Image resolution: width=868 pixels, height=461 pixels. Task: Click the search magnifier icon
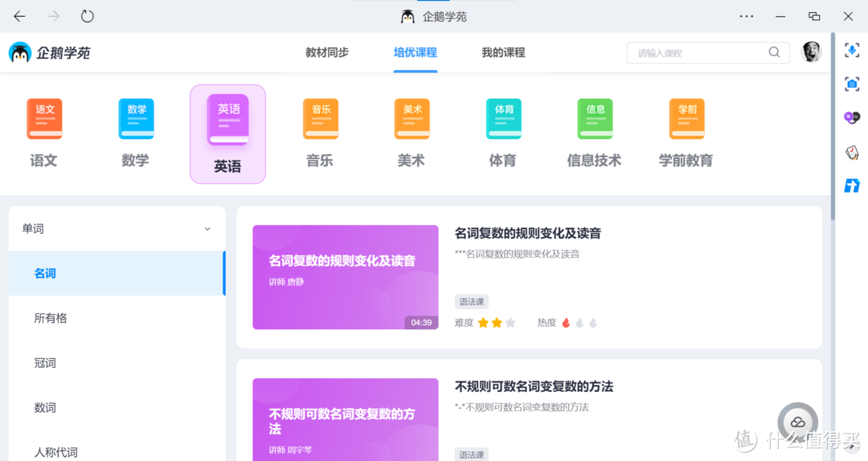pyautogui.click(x=774, y=52)
